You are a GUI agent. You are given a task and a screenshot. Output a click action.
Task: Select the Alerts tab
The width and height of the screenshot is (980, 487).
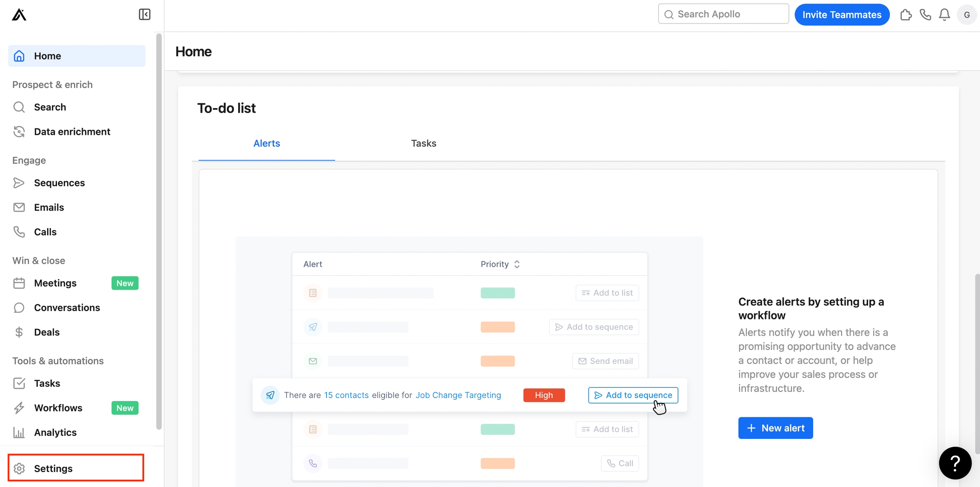coord(267,143)
